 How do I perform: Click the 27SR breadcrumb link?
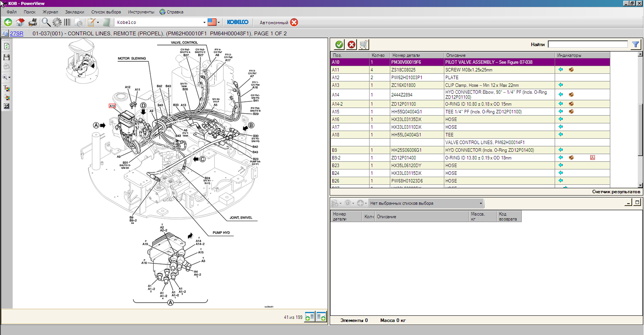pos(17,34)
